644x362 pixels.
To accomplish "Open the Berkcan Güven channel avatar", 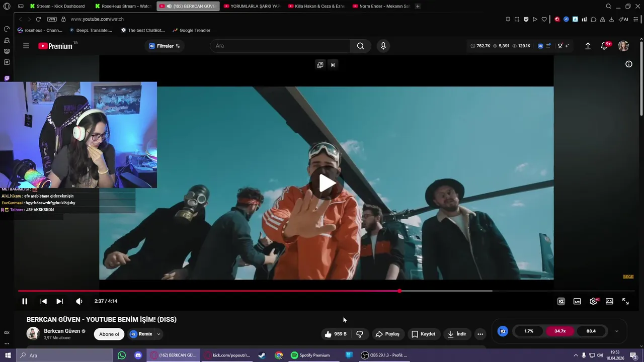I will tap(33, 334).
